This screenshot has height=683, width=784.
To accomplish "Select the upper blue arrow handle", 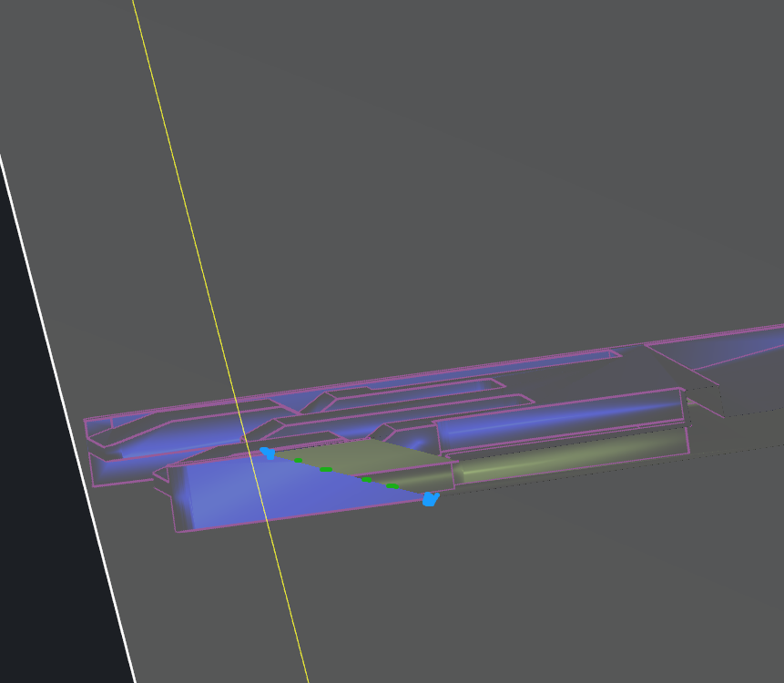I will 268,452.
